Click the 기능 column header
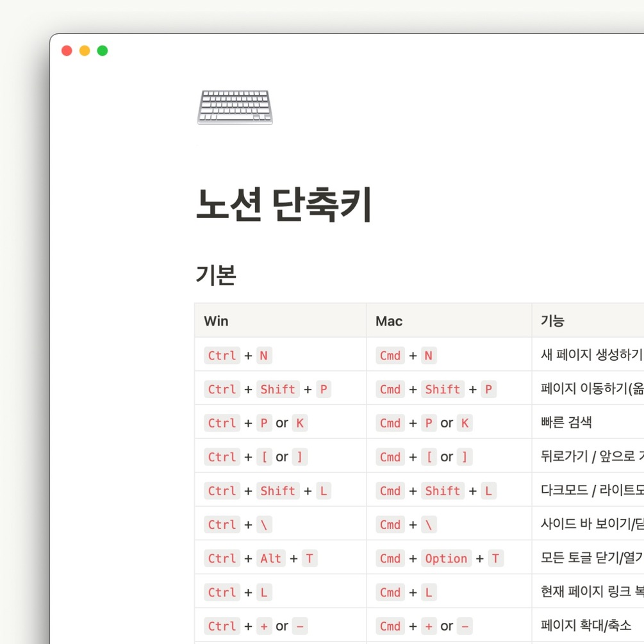The width and height of the screenshot is (644, 644). point(588,321)
